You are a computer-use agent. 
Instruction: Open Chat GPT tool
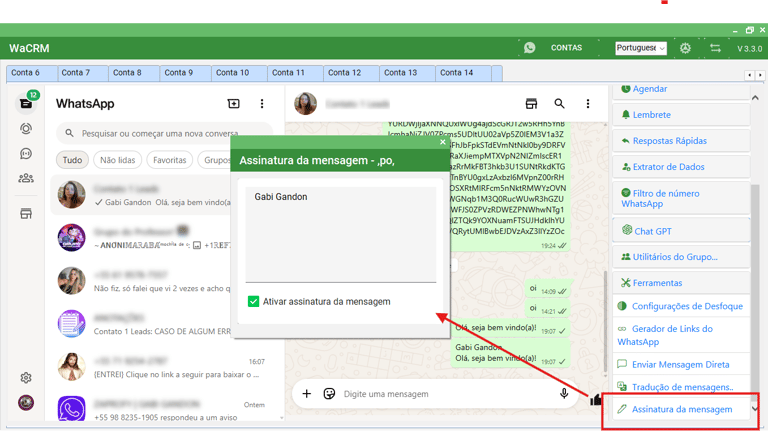(x=681, y=231)
